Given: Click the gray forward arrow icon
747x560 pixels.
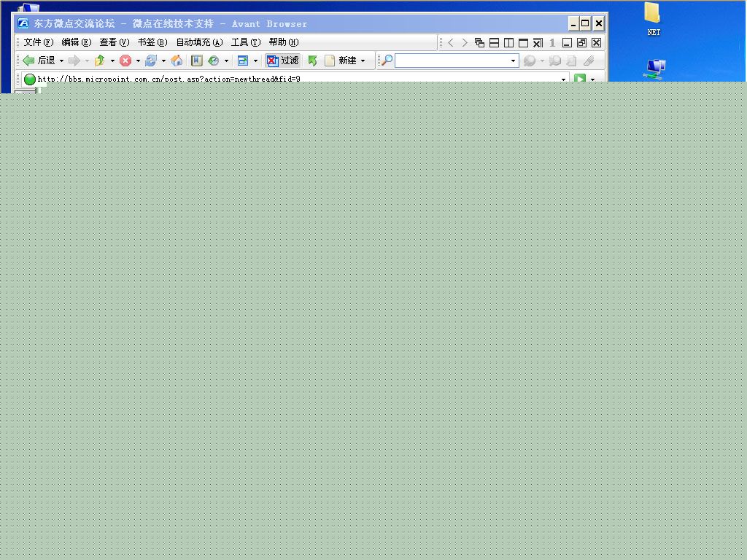Looking at the screenshot, I should 74,61.
